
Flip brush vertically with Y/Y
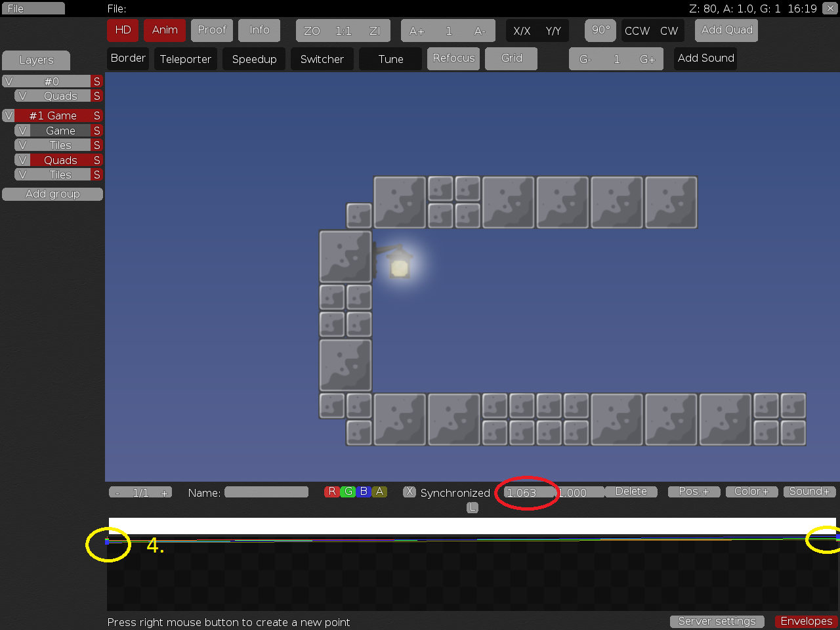553,31
